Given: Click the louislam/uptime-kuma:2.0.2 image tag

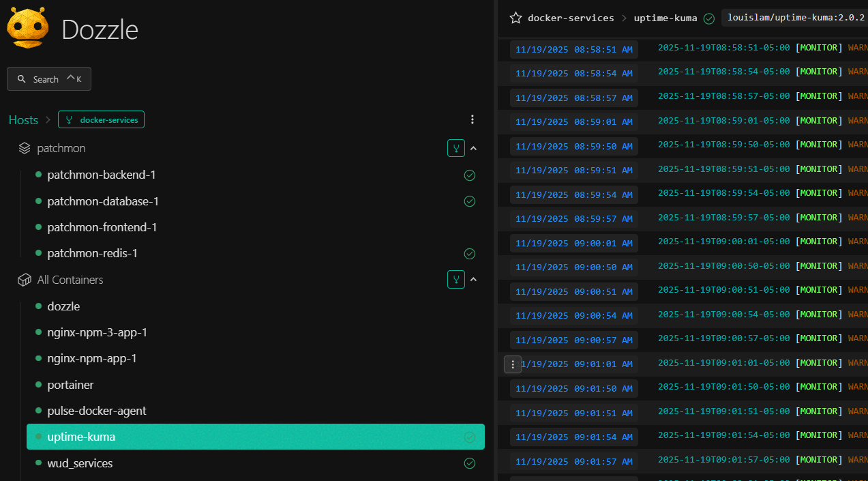Looking at the screenshot, I should pos(794,18).
